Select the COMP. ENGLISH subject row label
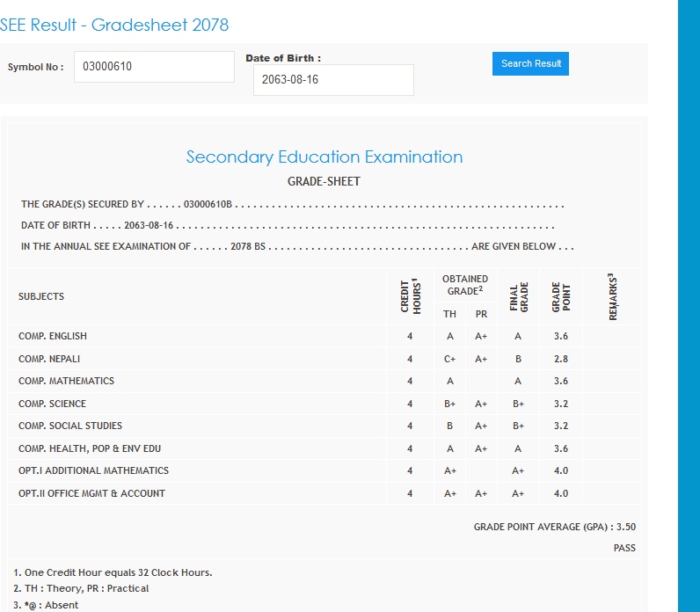The height and width of the screenshot is (612, 700). coord(53,336)
